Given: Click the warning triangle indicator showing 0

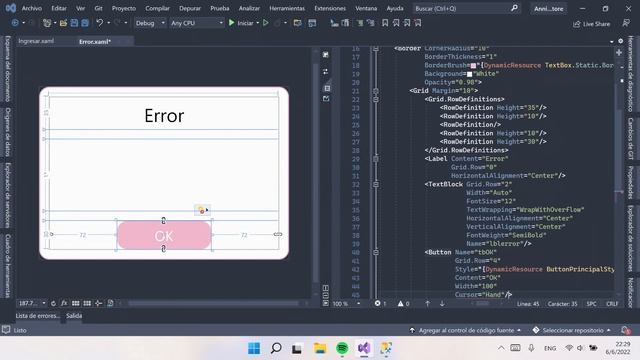Looking at the screenshot, I should click(x=403, y=303).
